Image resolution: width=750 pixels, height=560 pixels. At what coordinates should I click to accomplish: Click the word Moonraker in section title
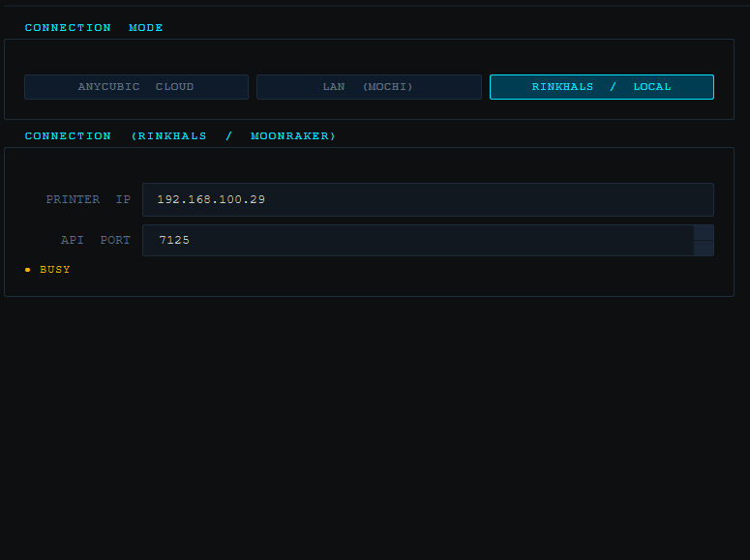point(290,136)
